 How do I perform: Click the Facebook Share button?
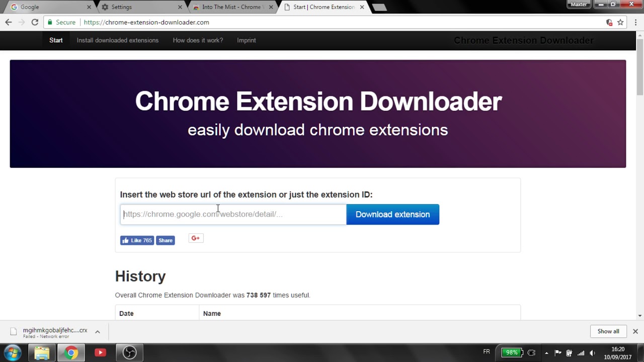click(x=165, y=240)
